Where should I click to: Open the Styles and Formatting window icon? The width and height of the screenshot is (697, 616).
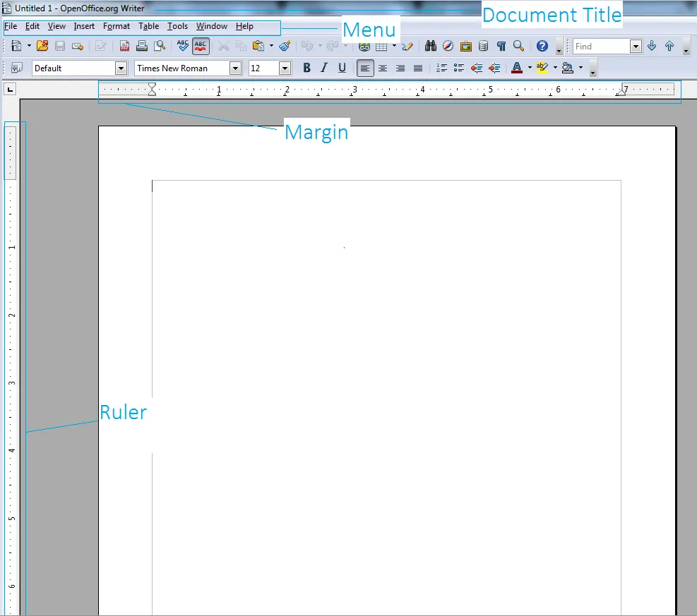[x=16, y=68]
